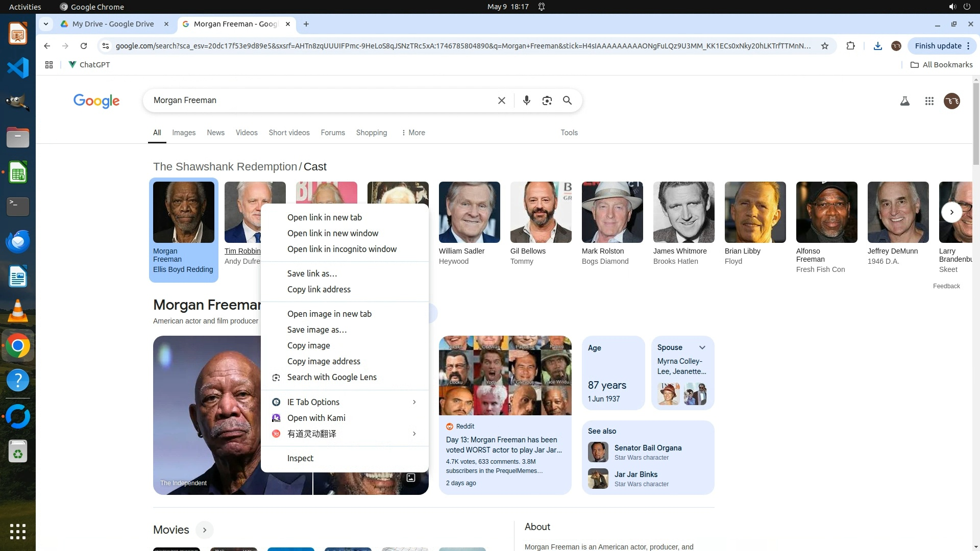Select Search with Google Lens menu entry

pyautogui.click(x=332, y=377)
